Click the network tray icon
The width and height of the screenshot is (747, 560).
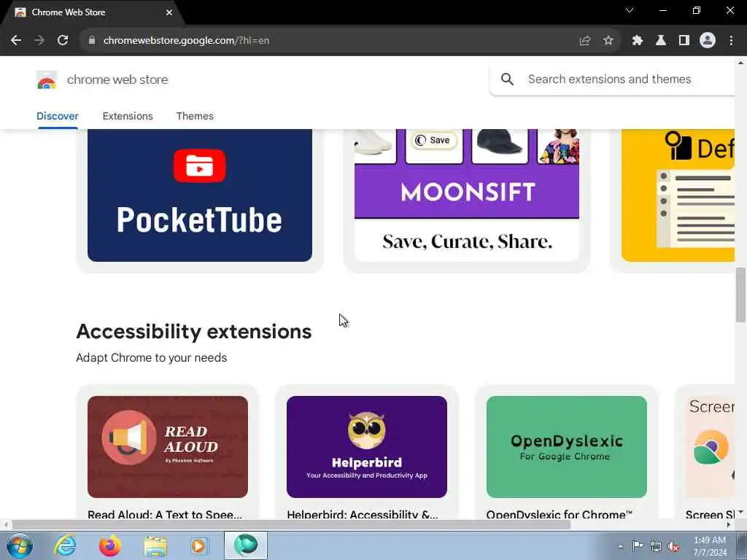point(656,547)
